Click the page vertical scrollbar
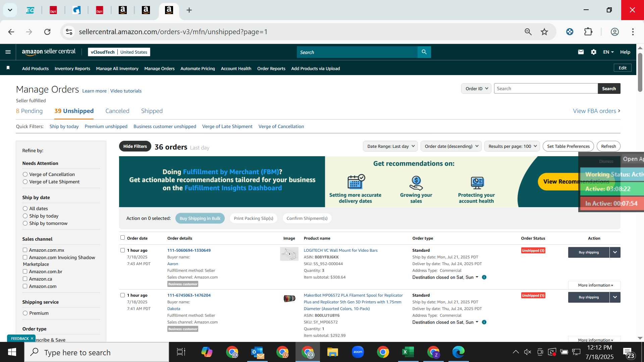 (x=640, y=72)
